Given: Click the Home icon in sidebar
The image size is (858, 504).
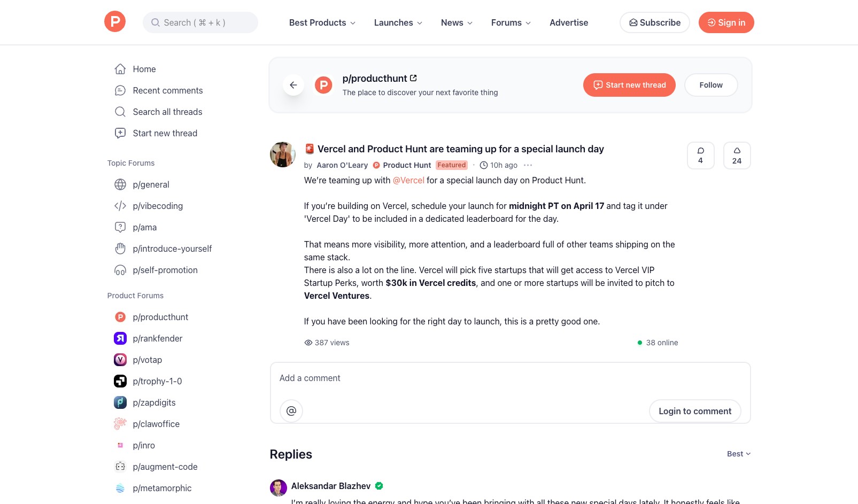Looking at the screenshot, I should [x=120, y=69].
